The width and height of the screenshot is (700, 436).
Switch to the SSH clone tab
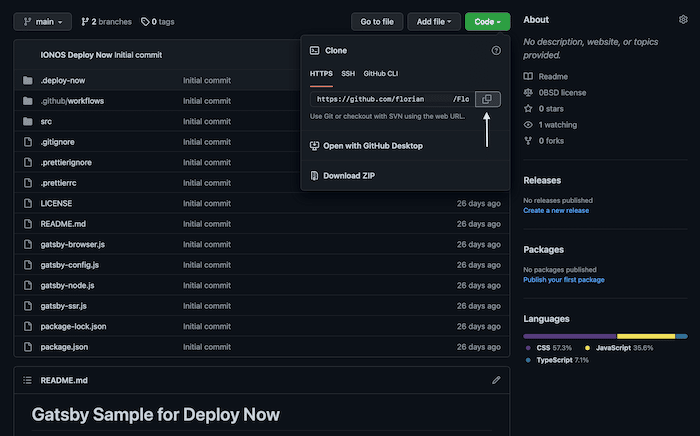(x=348, y=74)
